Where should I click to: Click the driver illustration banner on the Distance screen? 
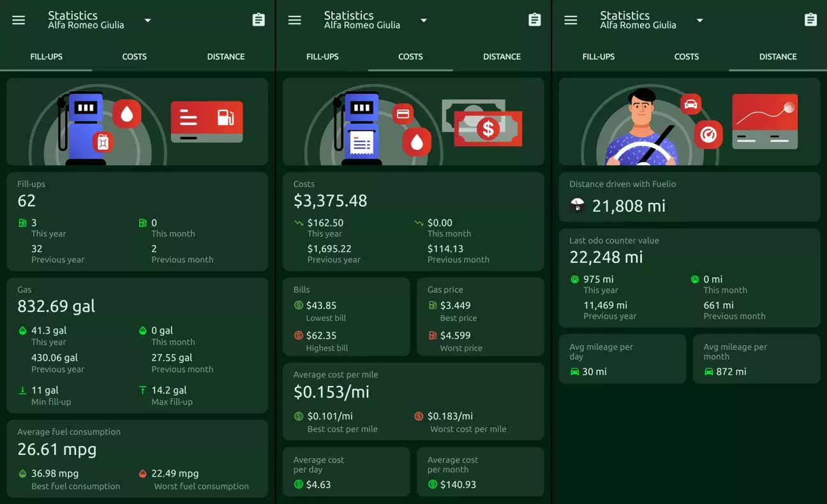click(x=689, y=122)
